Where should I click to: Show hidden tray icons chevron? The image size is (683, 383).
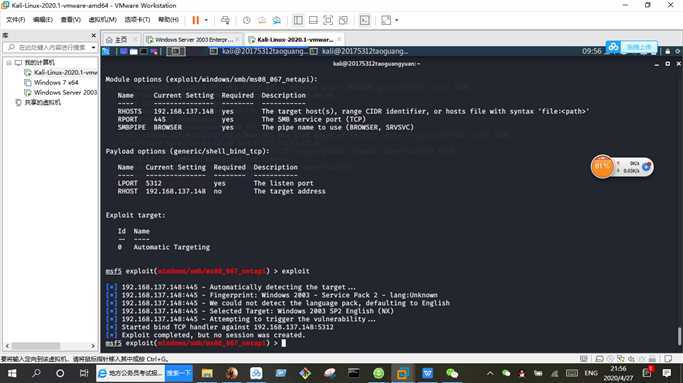[x=490, y=373]
